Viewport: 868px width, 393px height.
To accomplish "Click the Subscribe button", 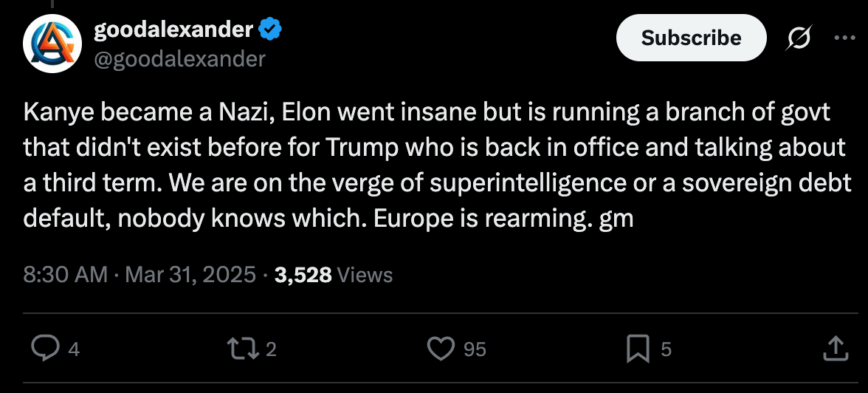I will pos(691,38).
